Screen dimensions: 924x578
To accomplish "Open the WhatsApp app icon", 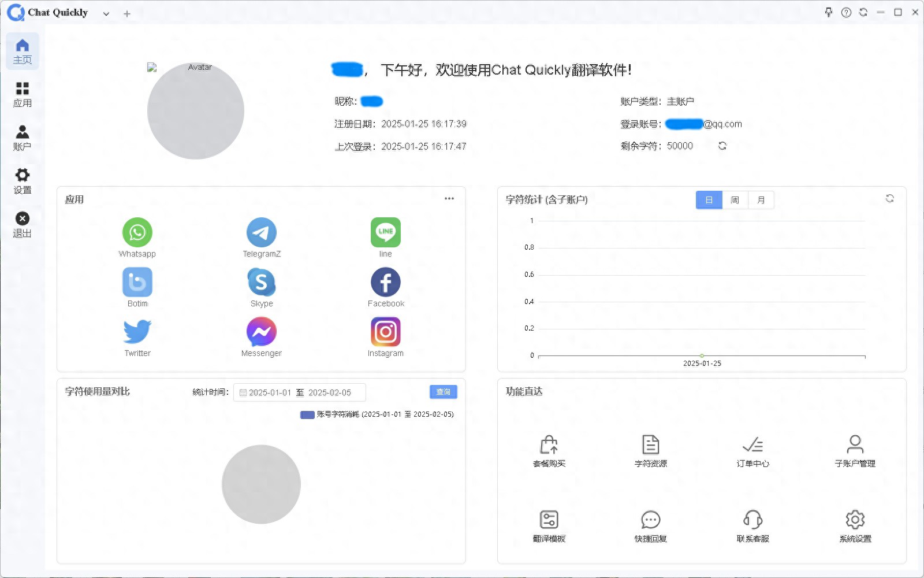I will click(x=137, y=232).
